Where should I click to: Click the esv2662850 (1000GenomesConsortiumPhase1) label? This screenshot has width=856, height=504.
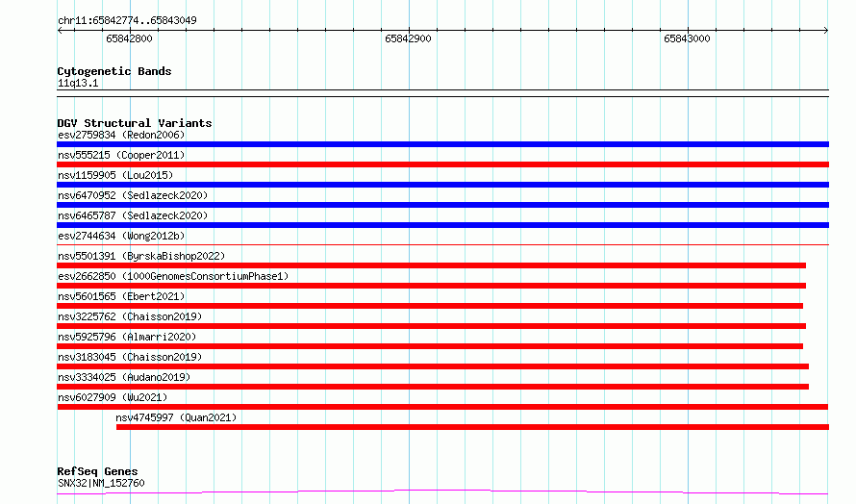(173, 276)
